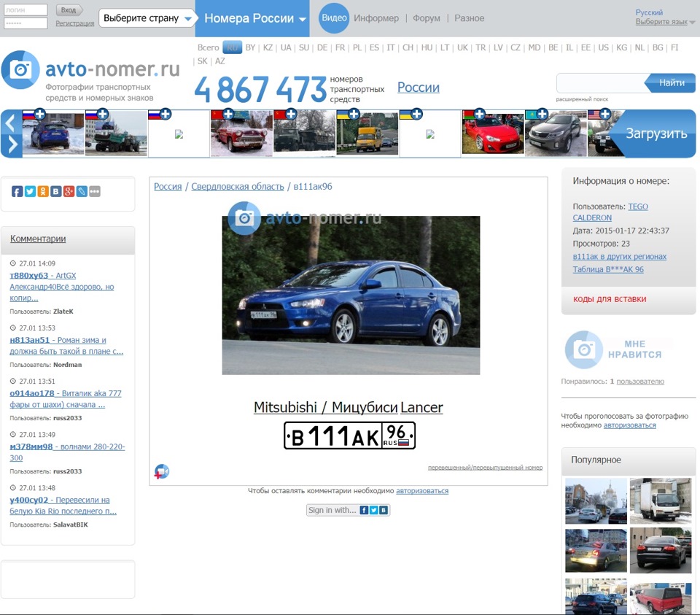Click the России link next to counter
Image resolution: width=700 pixels, height=615 pixels.
(x=419, y=88)
